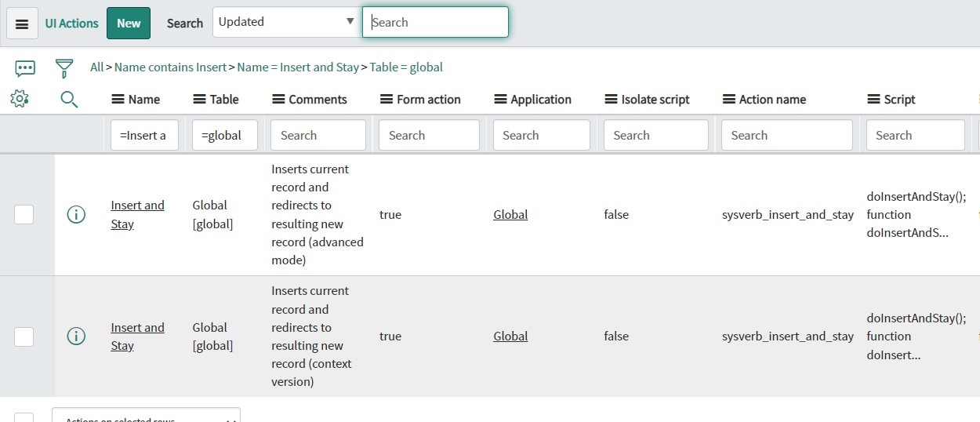This screenshot has width=980, height=422.
Task: Click Application column search field
Action: pos(541,135)
